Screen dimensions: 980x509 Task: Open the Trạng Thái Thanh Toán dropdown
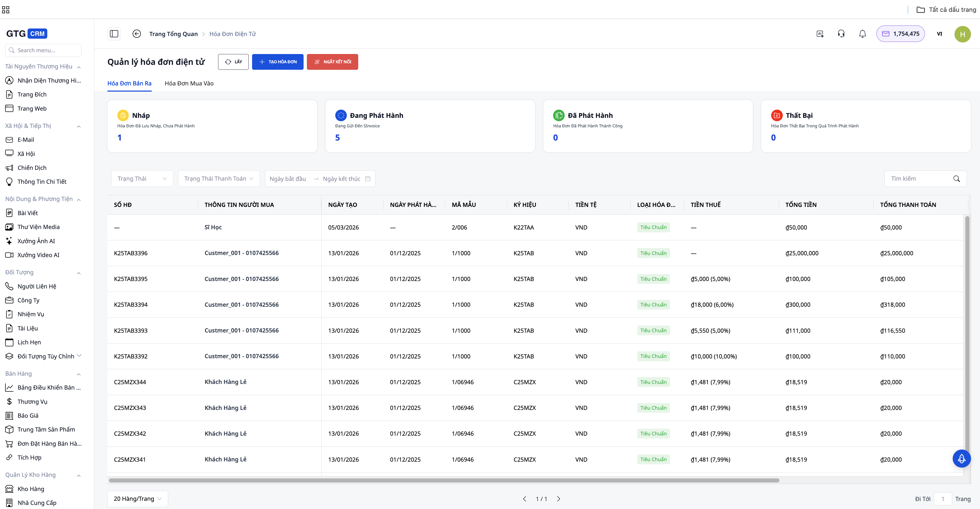coord(219,179)
